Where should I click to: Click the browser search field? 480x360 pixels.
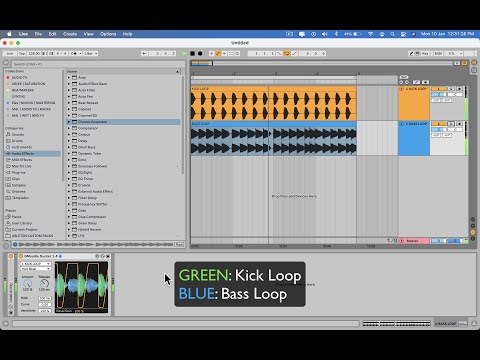[x=98, y=64]
